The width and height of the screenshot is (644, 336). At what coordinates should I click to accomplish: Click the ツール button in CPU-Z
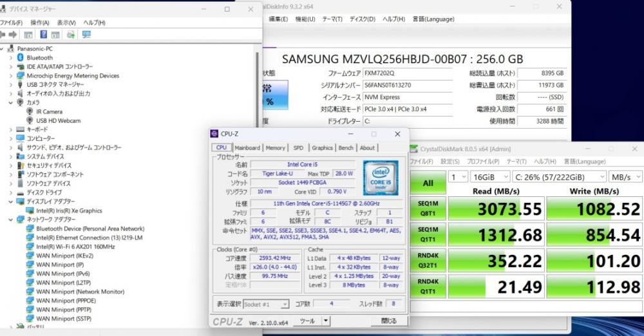(x=307, y=321)
